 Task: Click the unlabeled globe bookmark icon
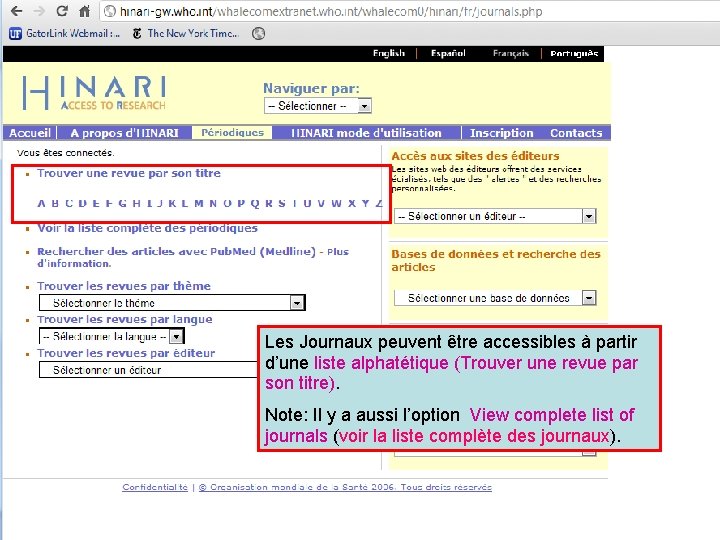click(259, 34)
